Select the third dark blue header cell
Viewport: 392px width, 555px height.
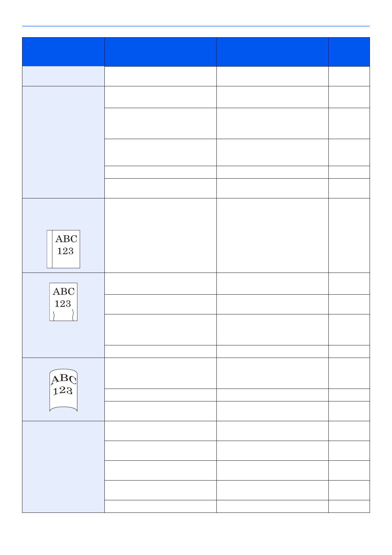coord(272,52)
